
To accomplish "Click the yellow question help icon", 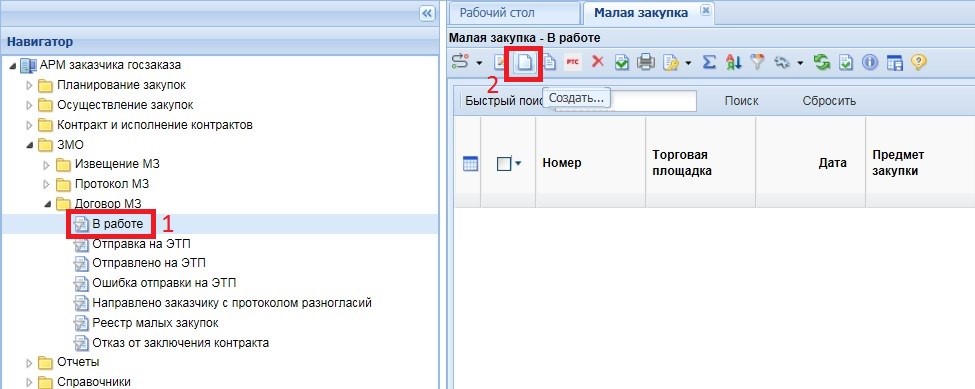I will point(919,62).
